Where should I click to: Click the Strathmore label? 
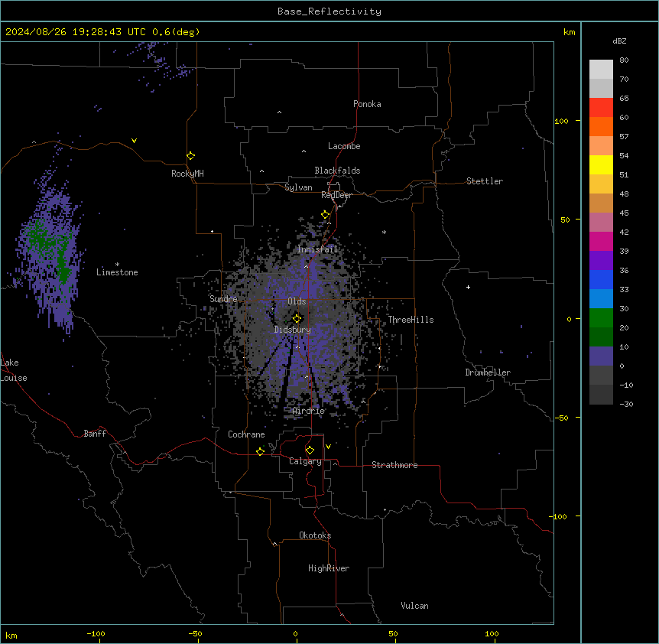394,465
